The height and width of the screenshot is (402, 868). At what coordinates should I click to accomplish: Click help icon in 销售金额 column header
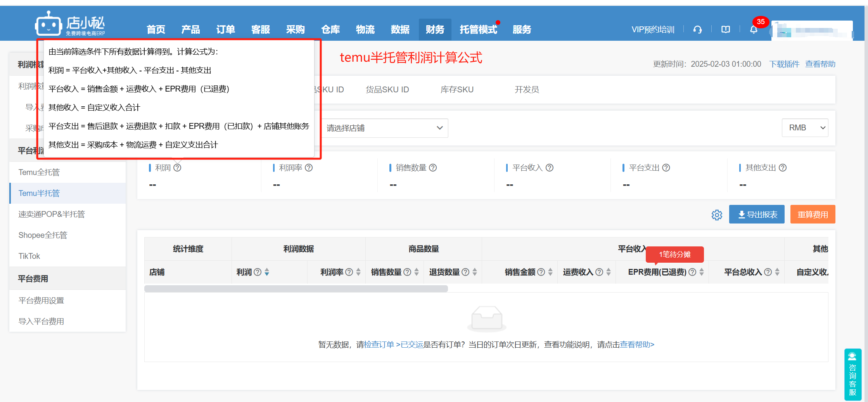tap(541, 272)
